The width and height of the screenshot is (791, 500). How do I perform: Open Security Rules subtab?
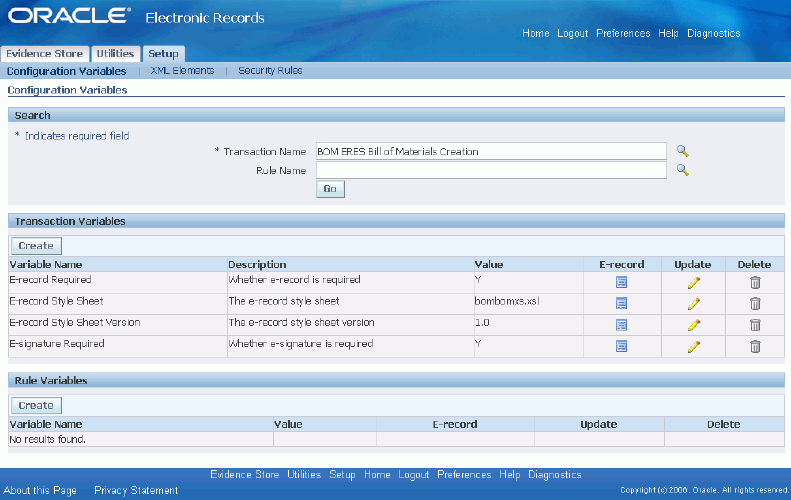pos(270,71)
